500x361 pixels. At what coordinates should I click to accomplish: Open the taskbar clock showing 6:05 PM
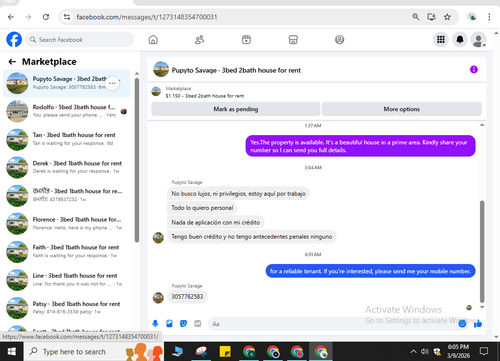(458, 351)
